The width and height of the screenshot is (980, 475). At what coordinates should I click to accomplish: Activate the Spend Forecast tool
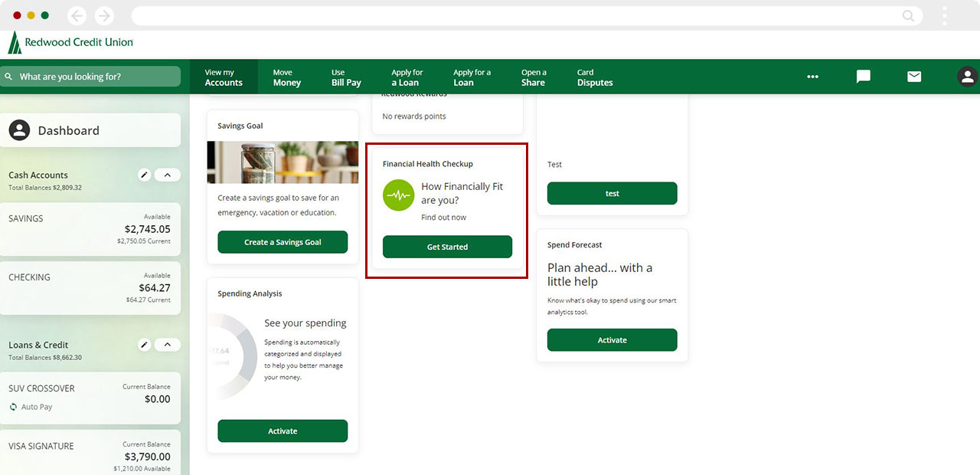click(x=612, y=340)
